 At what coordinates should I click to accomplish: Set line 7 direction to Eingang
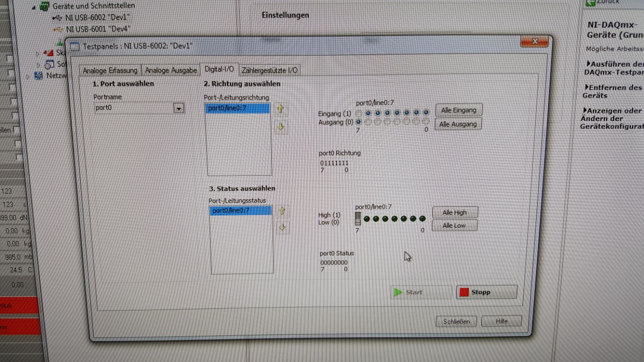coord(358,113)
